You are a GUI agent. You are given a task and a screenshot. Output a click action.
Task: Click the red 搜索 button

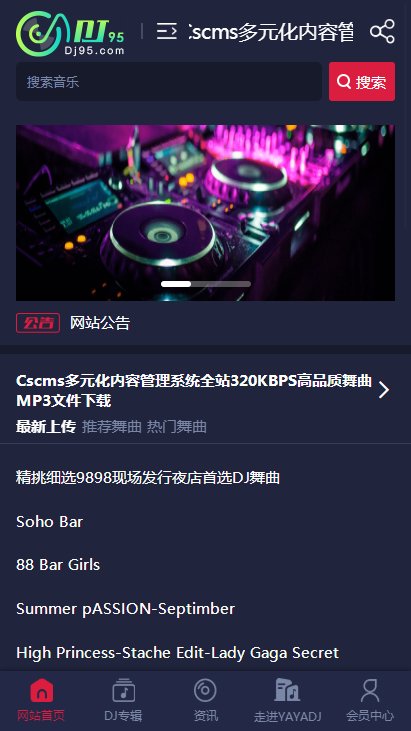pyautogui.click(x=362, y=82)
